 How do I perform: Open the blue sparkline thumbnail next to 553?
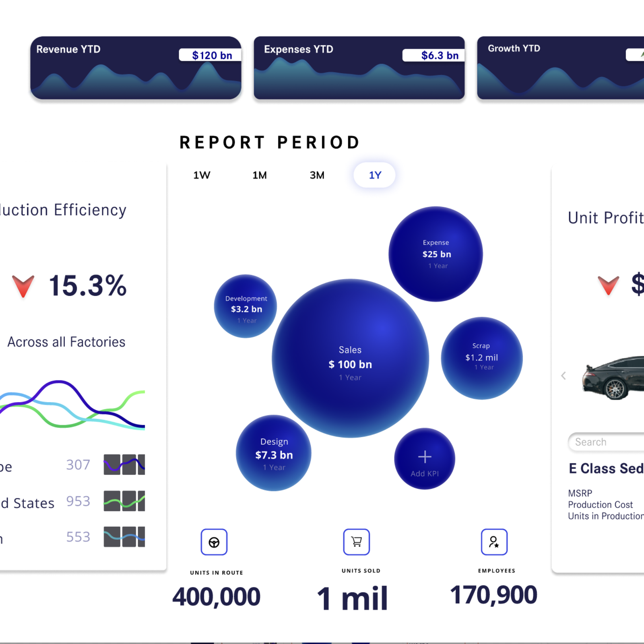124,537
